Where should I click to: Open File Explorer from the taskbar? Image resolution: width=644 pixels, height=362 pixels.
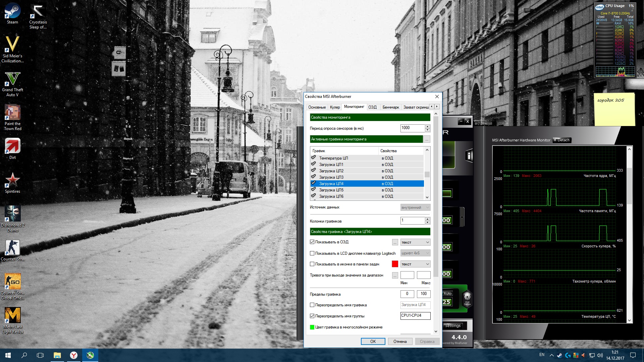coord(57,355)
